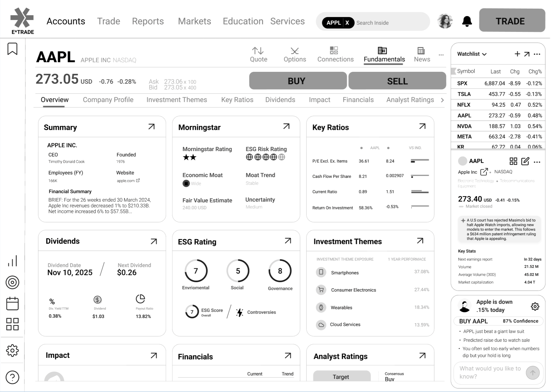Viewport: 551px width, 392px height.
Task: Open the News view
Action: (x=422, y=55)
